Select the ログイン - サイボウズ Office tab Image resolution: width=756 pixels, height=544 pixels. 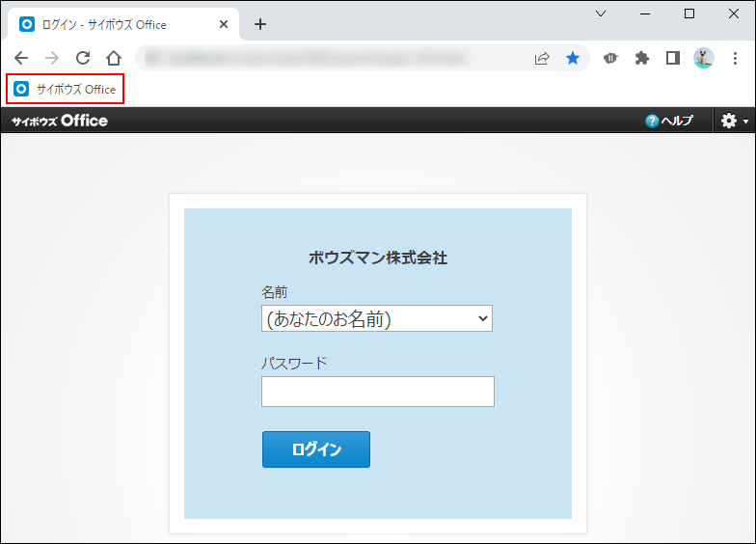[x=123, y=24]
